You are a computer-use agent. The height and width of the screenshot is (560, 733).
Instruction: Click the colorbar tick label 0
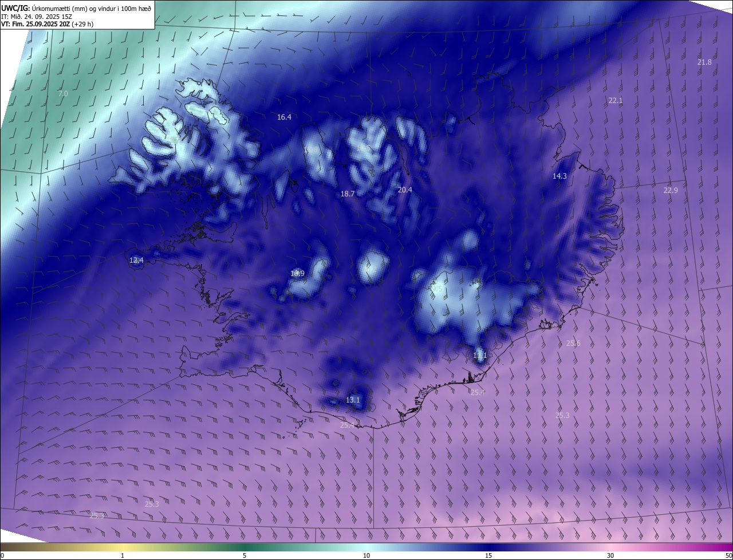[x=2, y=555]
